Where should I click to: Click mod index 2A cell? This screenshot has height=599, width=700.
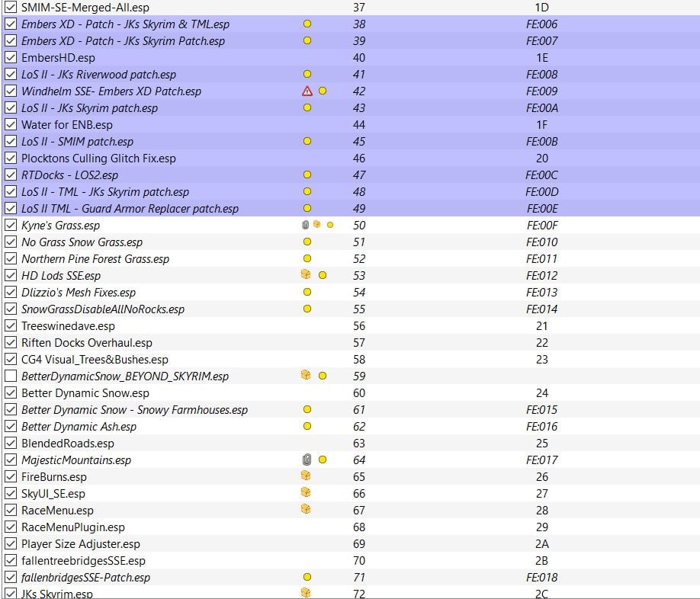pyautogui.click(x=542, y=543)
